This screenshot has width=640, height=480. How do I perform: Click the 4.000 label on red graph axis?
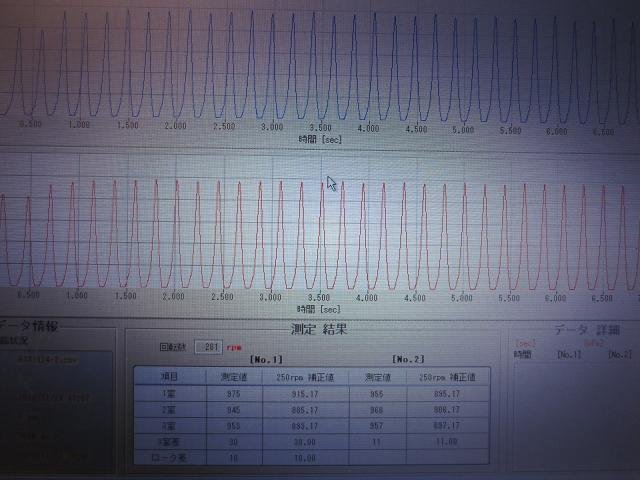coord(367,298)
